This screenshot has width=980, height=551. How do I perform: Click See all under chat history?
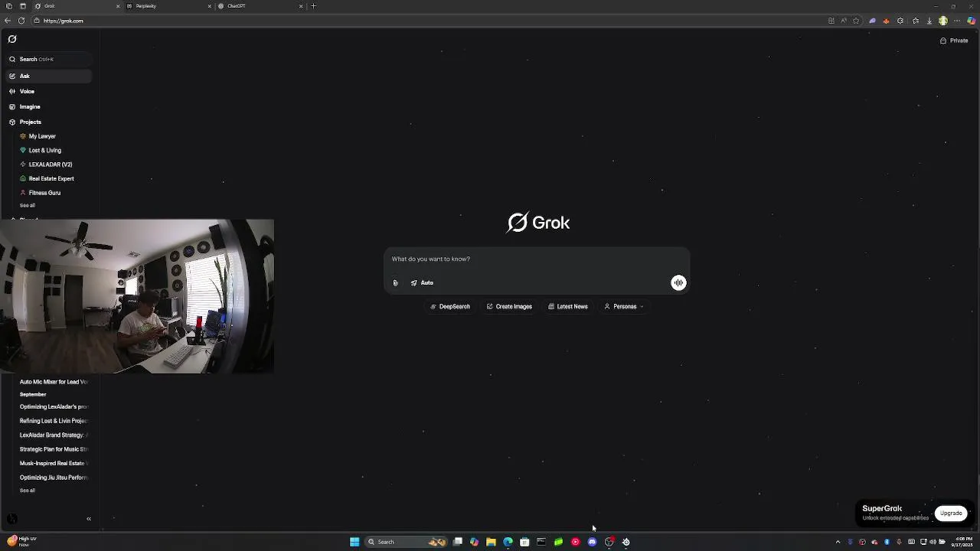point(28,491)
